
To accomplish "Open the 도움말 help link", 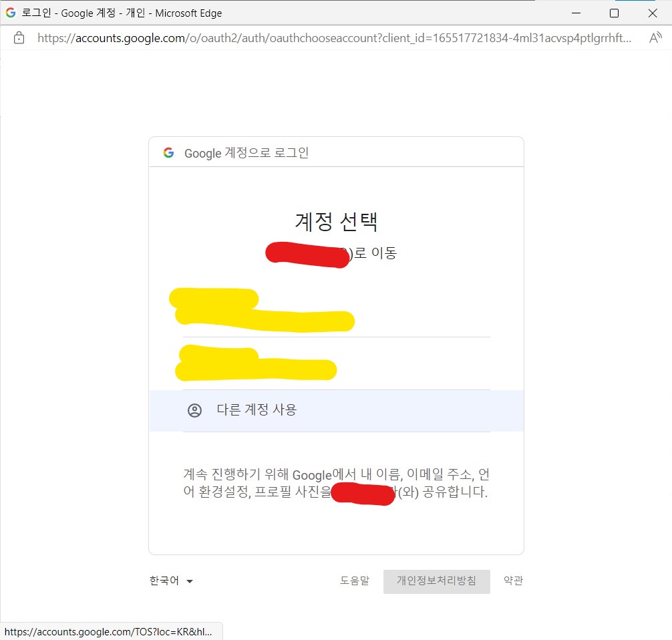I will pos(355,581).
